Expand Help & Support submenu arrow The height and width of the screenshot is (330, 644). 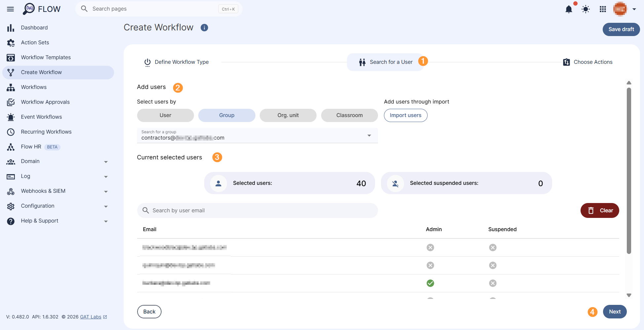click(x=106, y=222)
